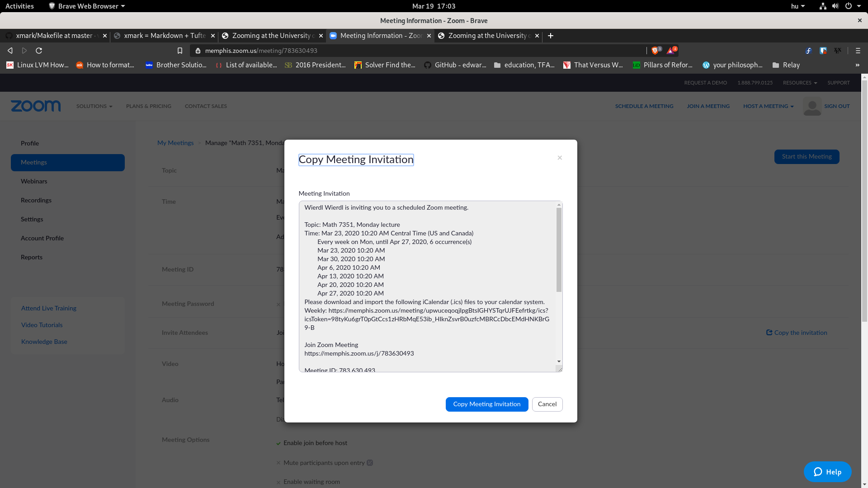868x488 pixels.
Task: Reload the Zoom meeting page
Action: [x=39, y=51]
